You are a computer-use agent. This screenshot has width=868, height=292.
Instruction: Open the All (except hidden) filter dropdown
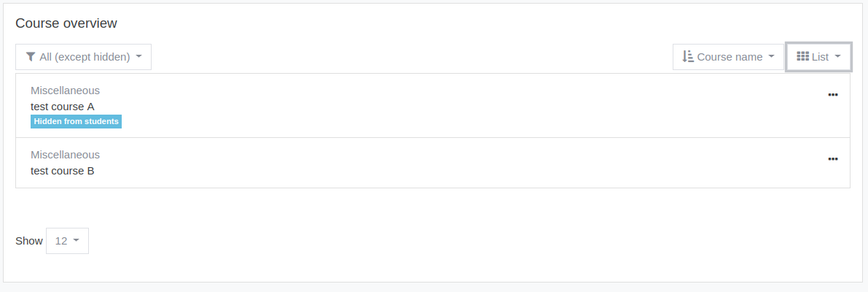click(83, 57)
